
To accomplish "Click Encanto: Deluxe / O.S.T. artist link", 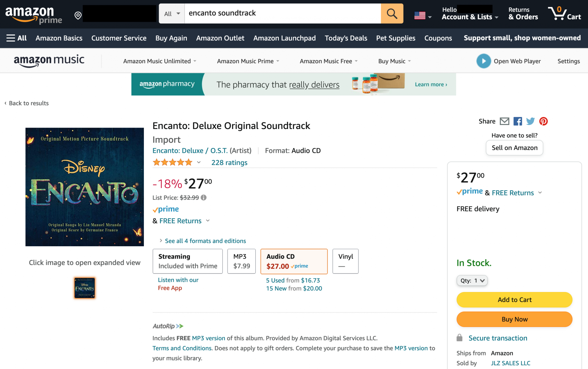I will coord(190,151).
